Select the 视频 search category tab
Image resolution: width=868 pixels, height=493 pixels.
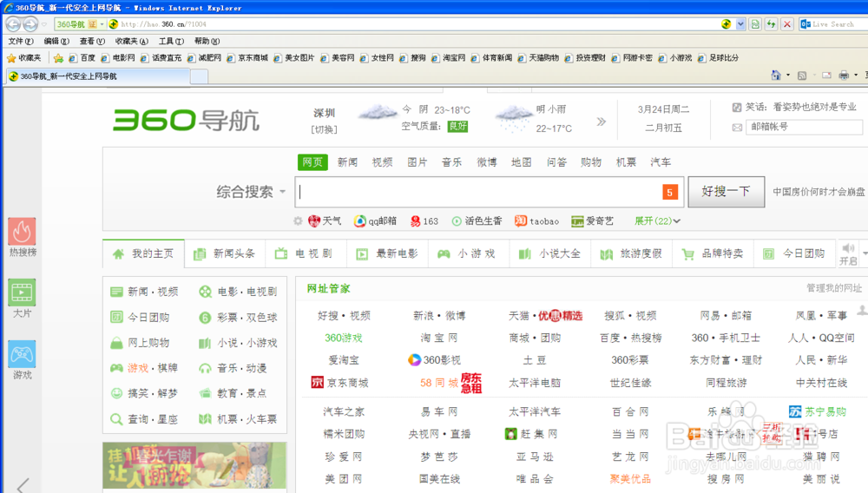pos(382,162)
